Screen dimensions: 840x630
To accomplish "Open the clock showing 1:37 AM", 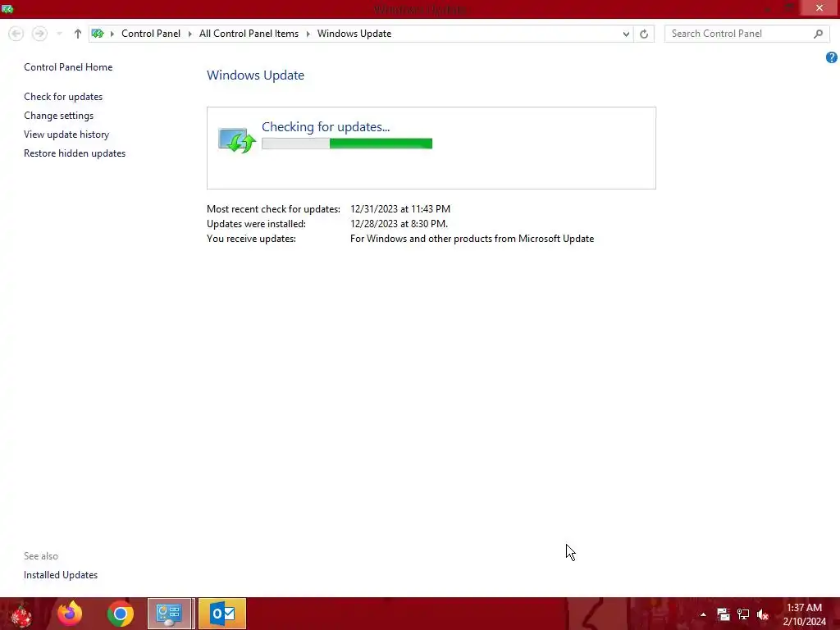I will [804, 614].
